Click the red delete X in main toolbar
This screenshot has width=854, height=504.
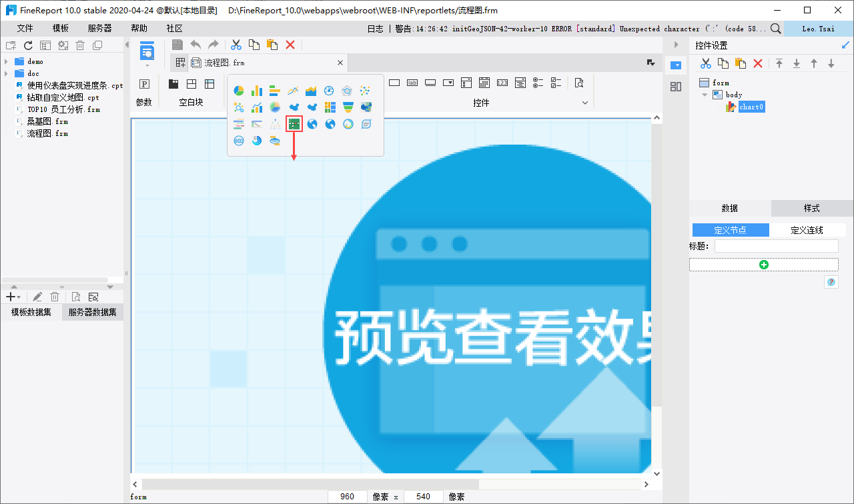pyautogui.click(x=290, y=45)
